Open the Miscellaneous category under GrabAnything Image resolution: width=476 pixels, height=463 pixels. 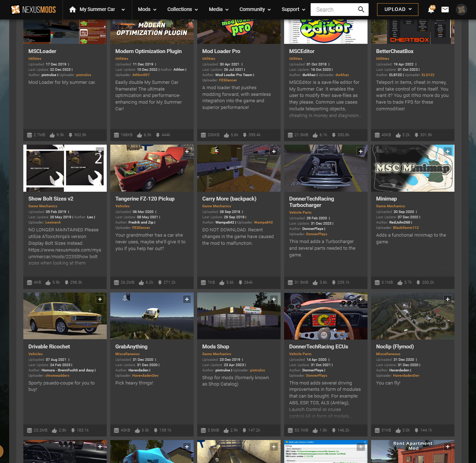click(127, 354)
